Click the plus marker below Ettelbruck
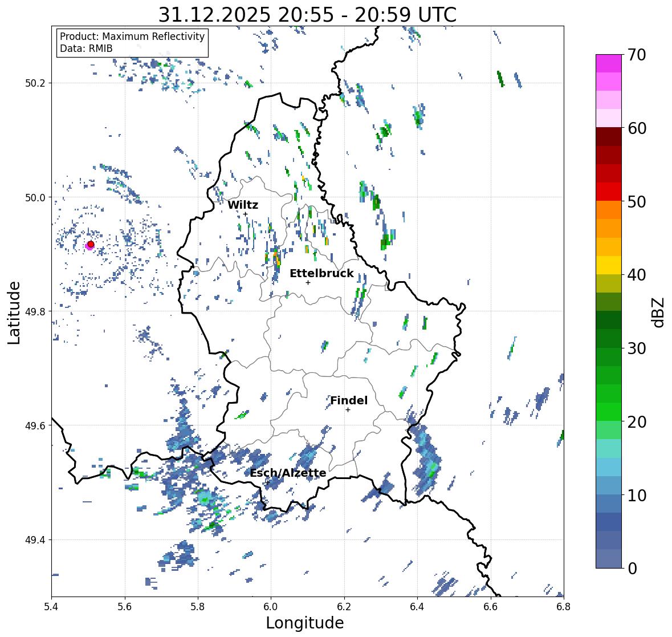Viewport: 672px width, 637px height. point(308,282)
